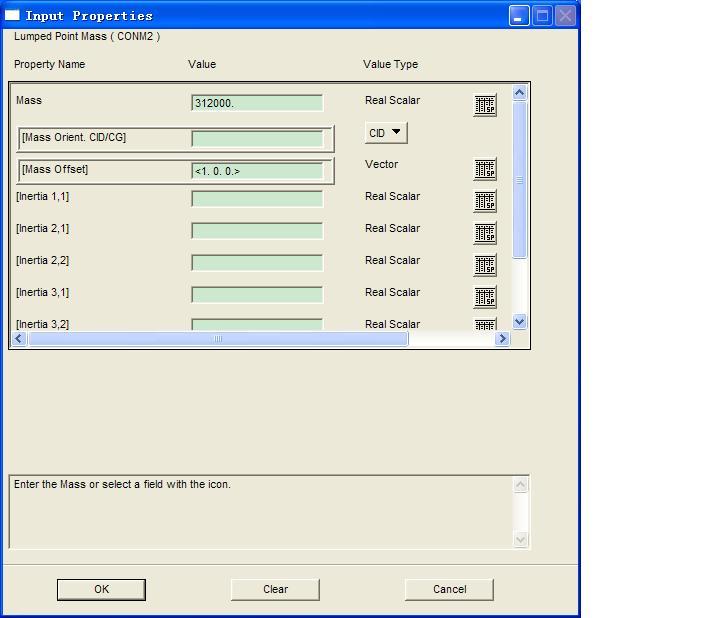The width and height of the screenshot is (720, 618).
Task: Click the Mass value field containing 312000.
Action: (x=257, y=103)
